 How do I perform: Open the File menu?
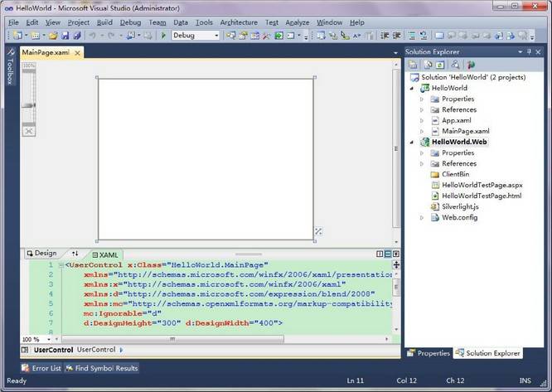click(13, 22)
